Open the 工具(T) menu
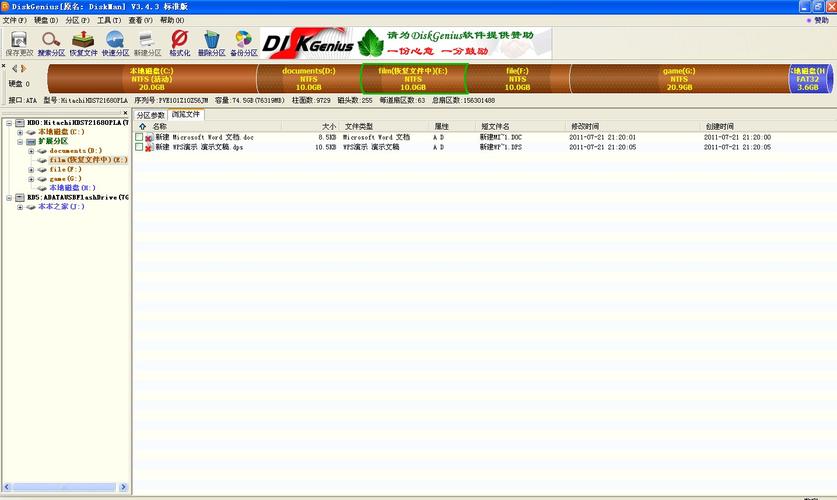Viewport: 837px width, 500px height. (109, 20)
